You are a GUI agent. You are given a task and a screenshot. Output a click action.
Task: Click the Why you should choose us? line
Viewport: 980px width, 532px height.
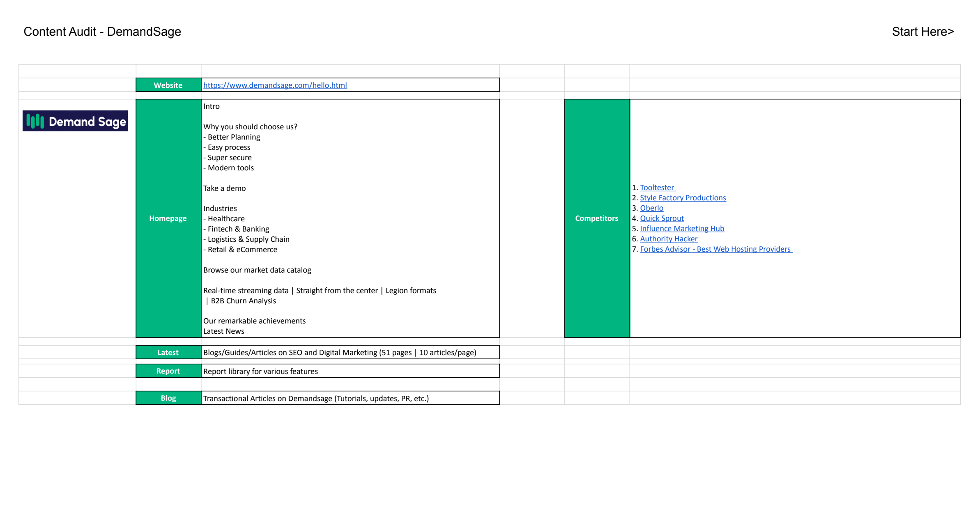[x=250, y=127]
